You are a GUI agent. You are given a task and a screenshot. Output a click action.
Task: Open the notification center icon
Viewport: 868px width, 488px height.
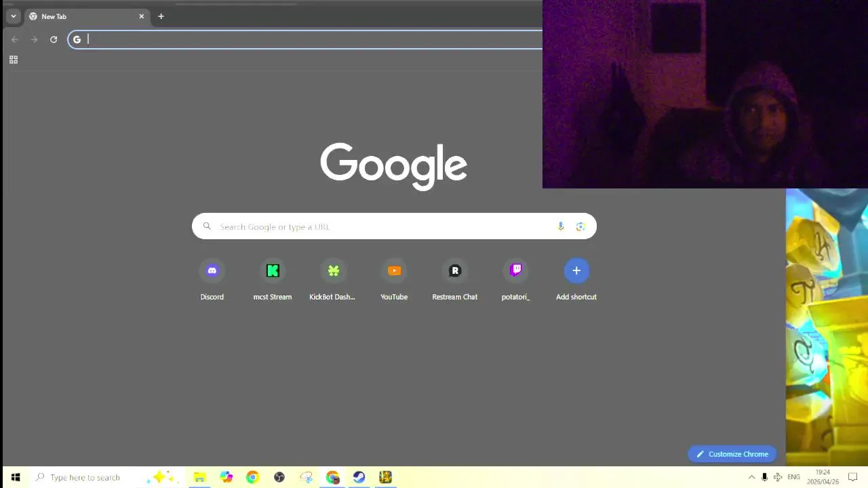[x=853, y=477]
